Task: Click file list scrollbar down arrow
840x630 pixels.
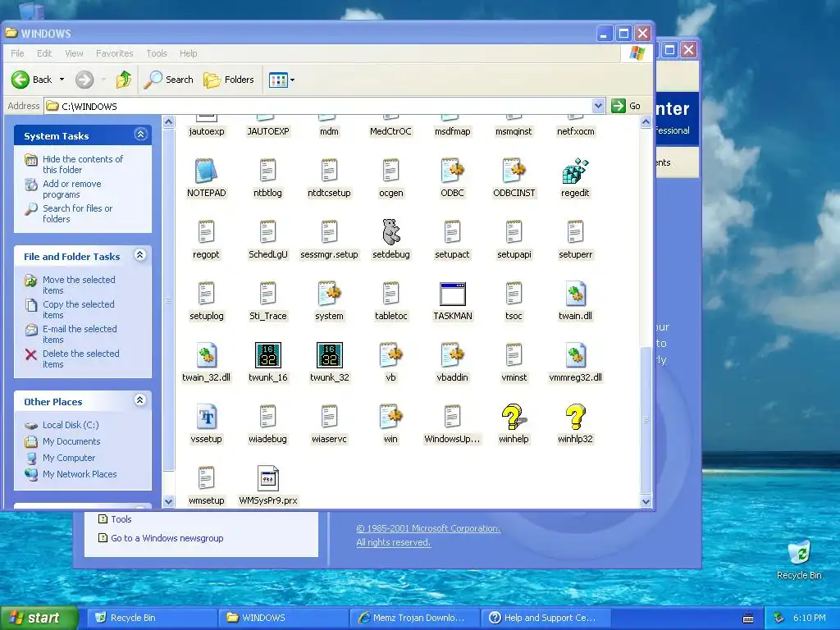Action: click(646, 501)
